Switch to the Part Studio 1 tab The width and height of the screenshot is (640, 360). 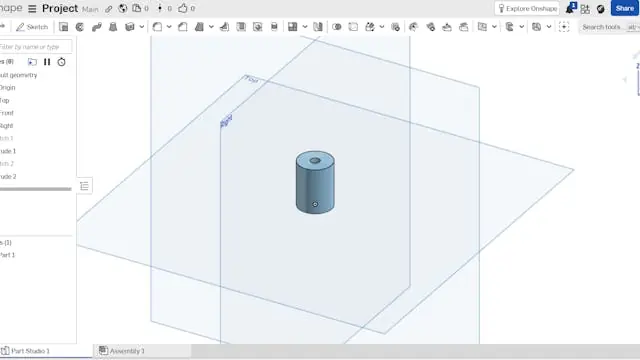[46, 351]
